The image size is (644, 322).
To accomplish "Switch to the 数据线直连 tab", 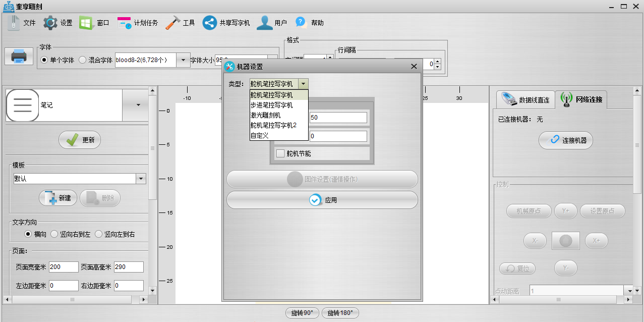I will tap(525, 99).
